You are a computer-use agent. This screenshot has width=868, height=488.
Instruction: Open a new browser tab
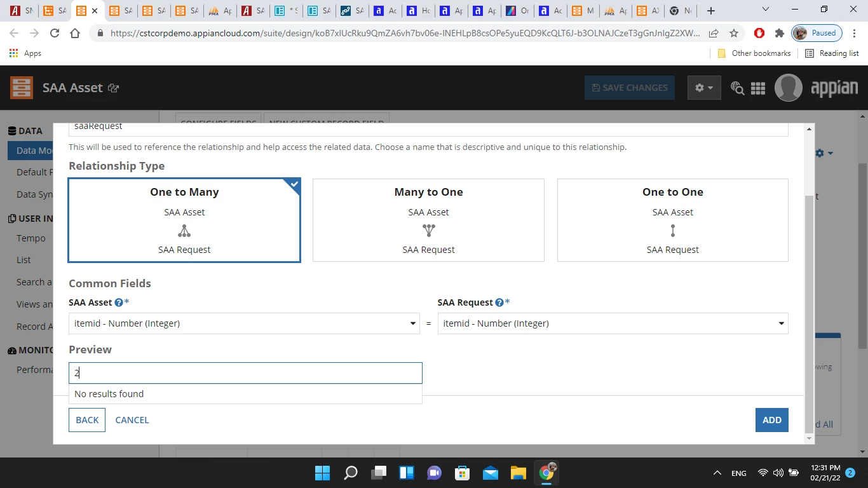pos(711,11)
